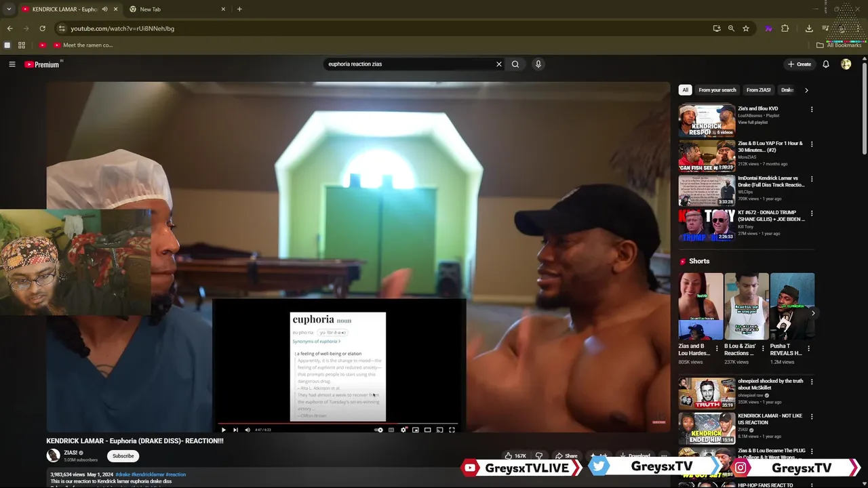This screenshot has height=488, width=868.
Task: Open options for Not Like Us reaction video
Action: point(812,416)
